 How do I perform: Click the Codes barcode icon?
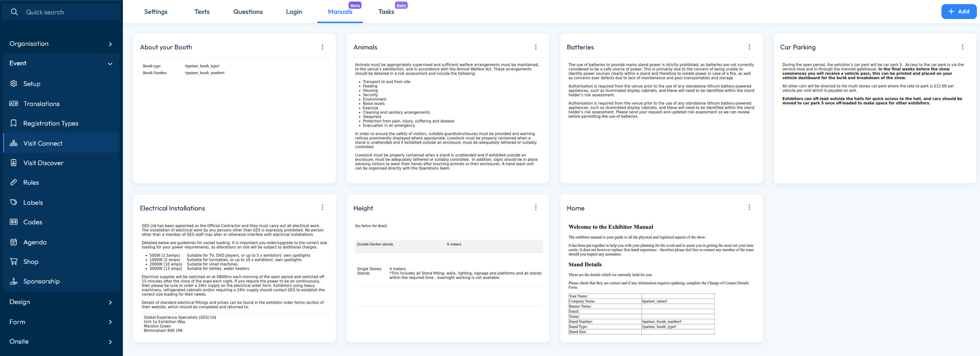pos(14,222)
